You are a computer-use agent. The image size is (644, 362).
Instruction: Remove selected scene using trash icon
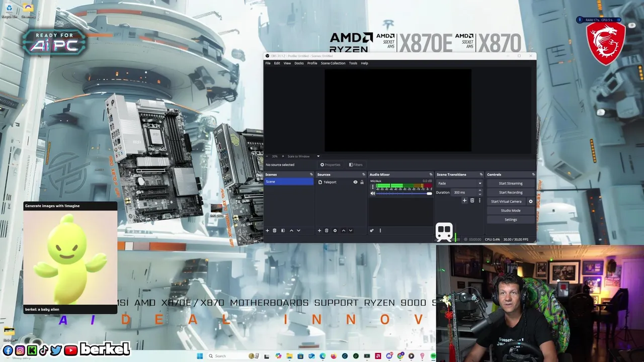tap(274, 230)
